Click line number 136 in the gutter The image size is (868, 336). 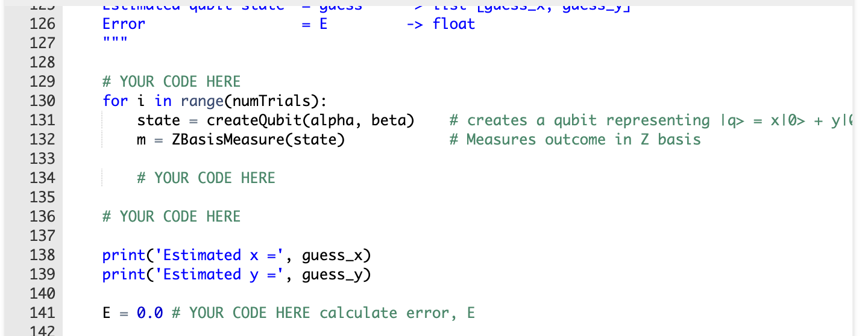[42, 216]
